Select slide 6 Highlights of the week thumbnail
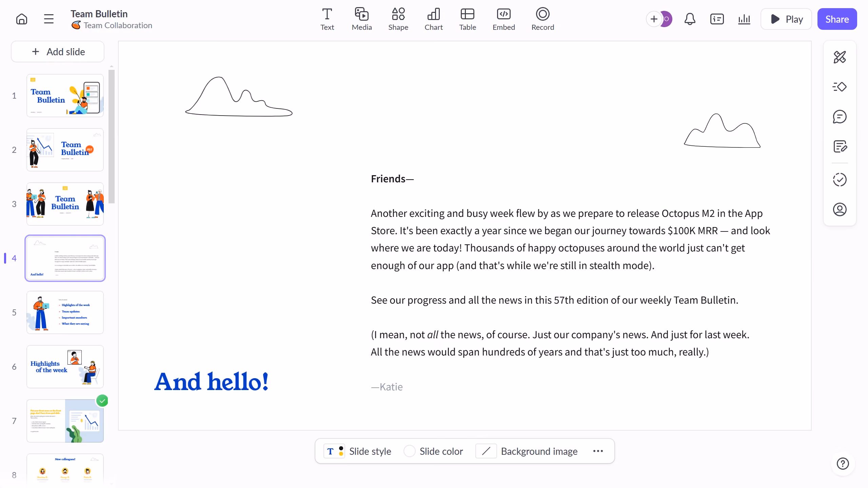 [x=65, y=367]
